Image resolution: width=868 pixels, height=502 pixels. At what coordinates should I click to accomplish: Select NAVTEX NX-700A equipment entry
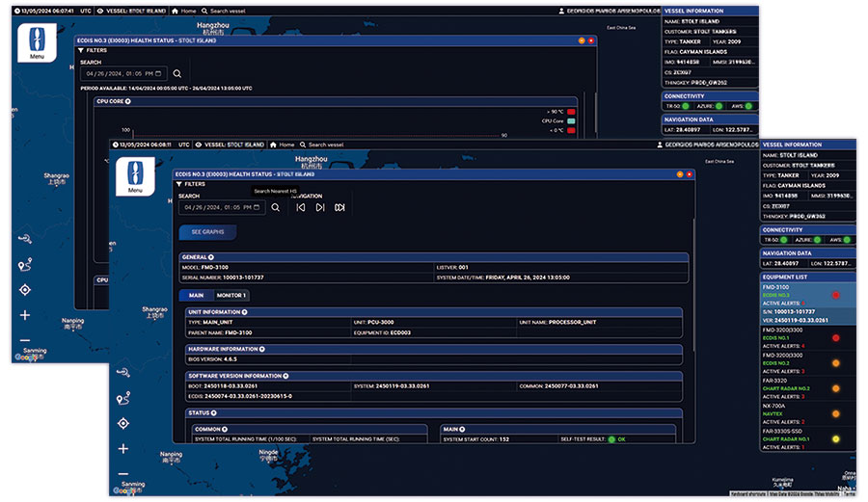807,414
